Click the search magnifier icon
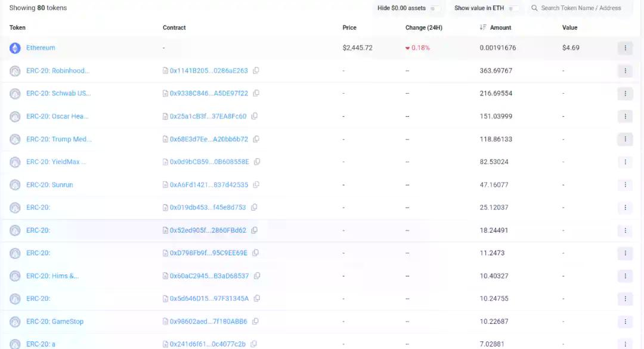 [534, 8]
